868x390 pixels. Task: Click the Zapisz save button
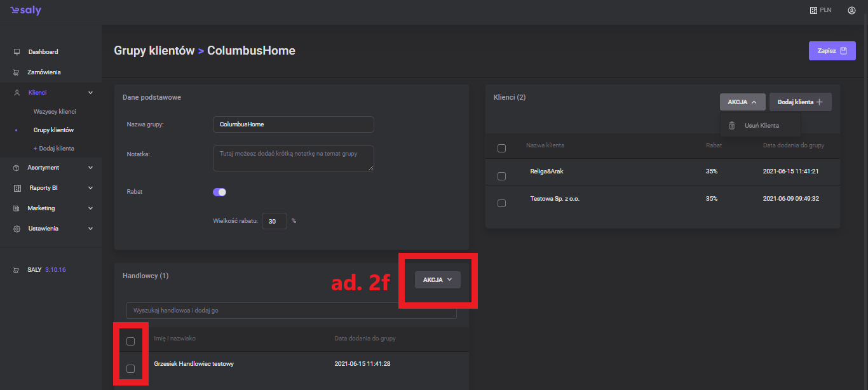831,51
